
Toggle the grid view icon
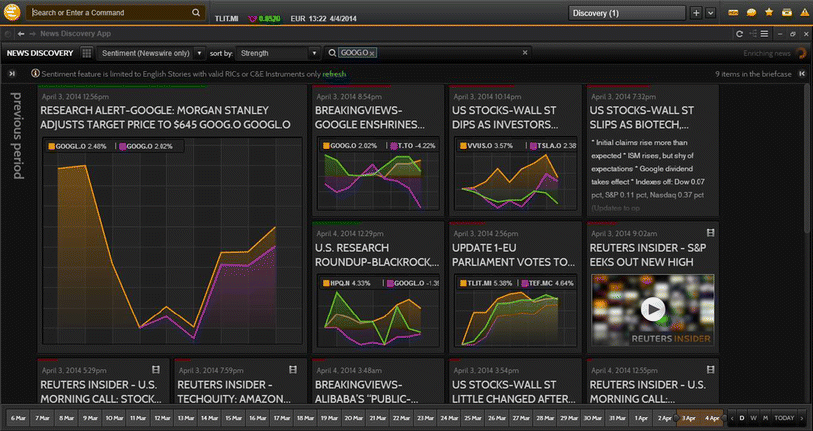pyautogui.click(x=87, y=53)
